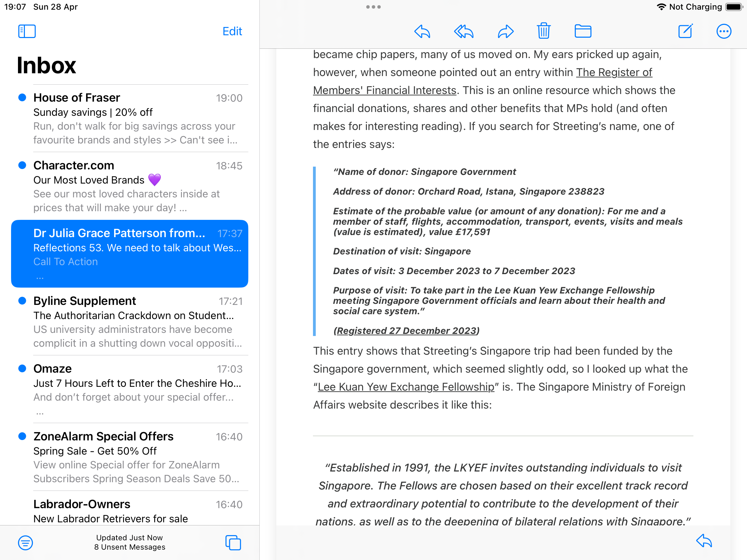Click the ZoneAlarm unread dot
This screenshot has height=560, width=747.
tap(22, 436)
